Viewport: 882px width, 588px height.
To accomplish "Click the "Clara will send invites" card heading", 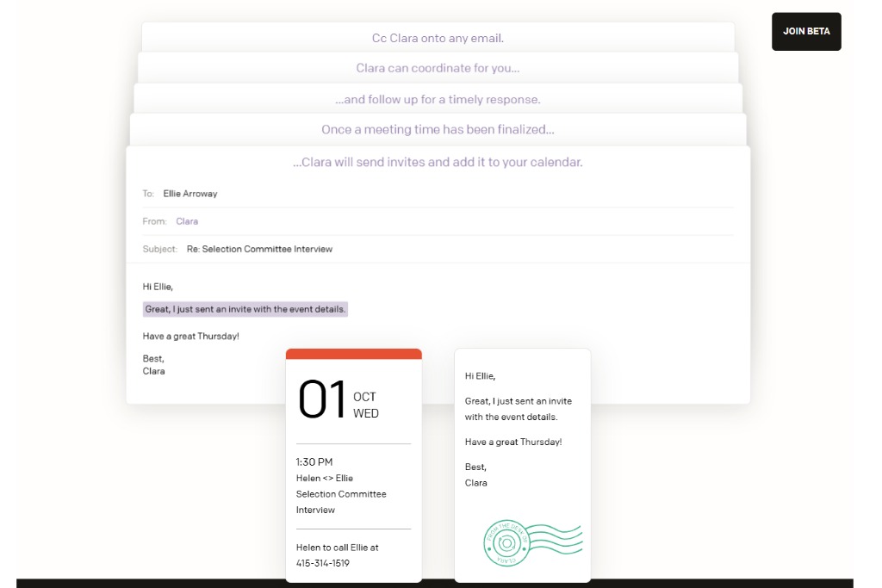I will [x=438, y=162].
